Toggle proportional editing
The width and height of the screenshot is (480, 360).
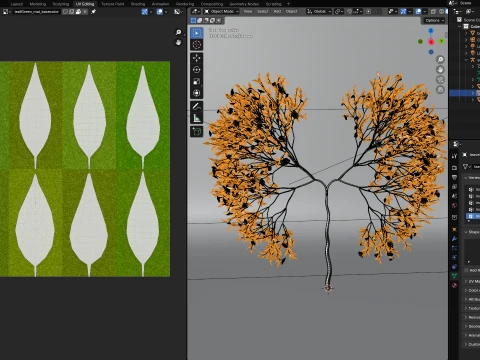click(368, 11)
